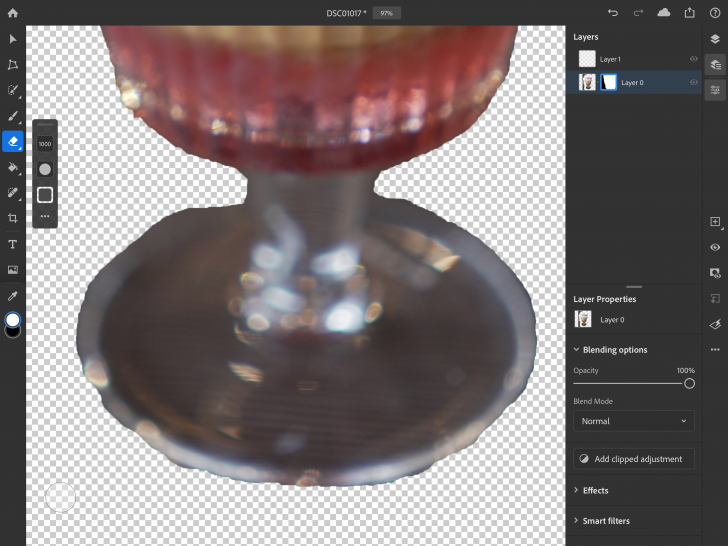Redo the last action
This screenshot has height=546, width=728.
point(638,13)
